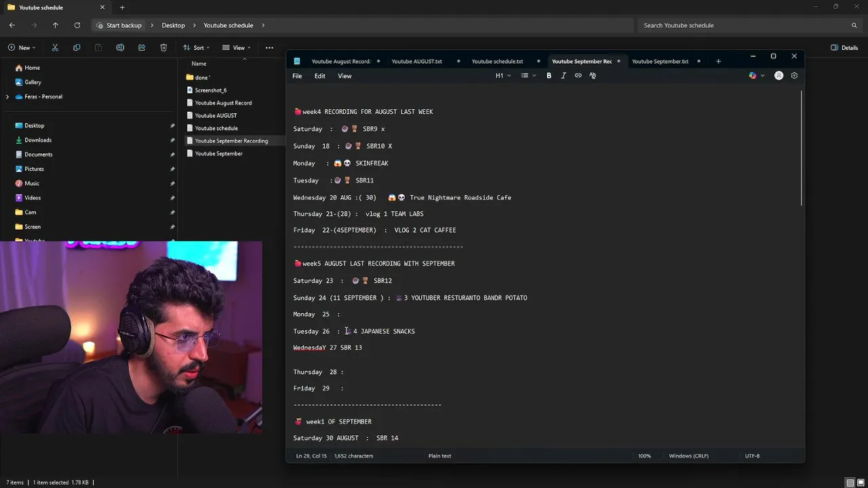Toggle the Details pane button

tap(844, 47)
